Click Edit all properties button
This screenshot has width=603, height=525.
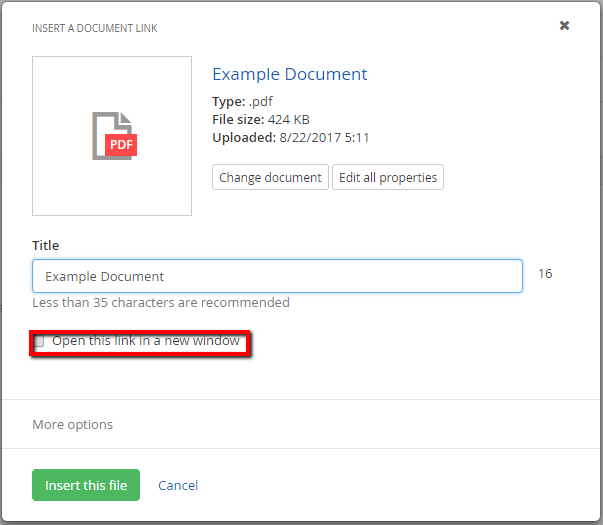click(x=388, y=177)
